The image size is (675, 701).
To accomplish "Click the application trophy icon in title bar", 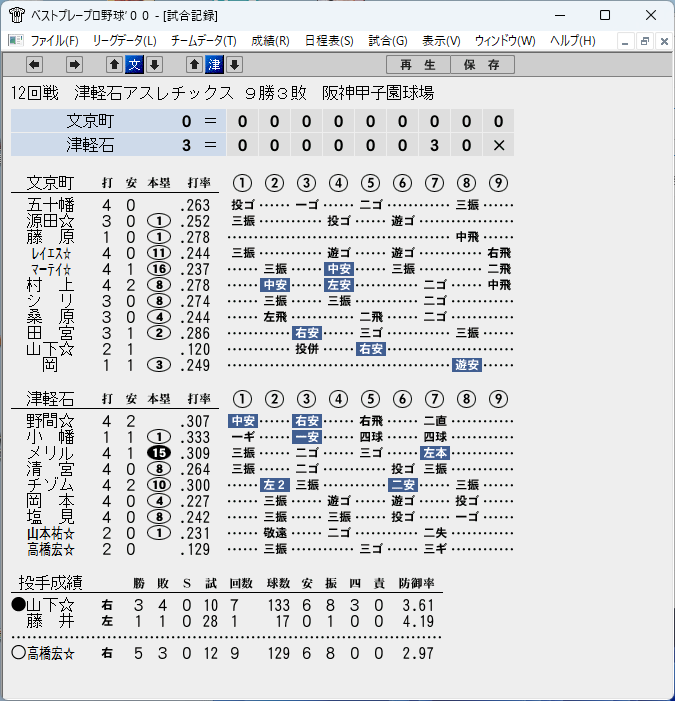I will 17,15.
